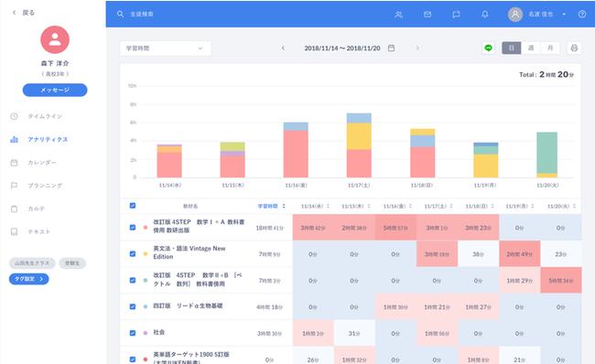
Task: Switch to week (週) view
Action: pyautogui.click(x=531, y=48)
